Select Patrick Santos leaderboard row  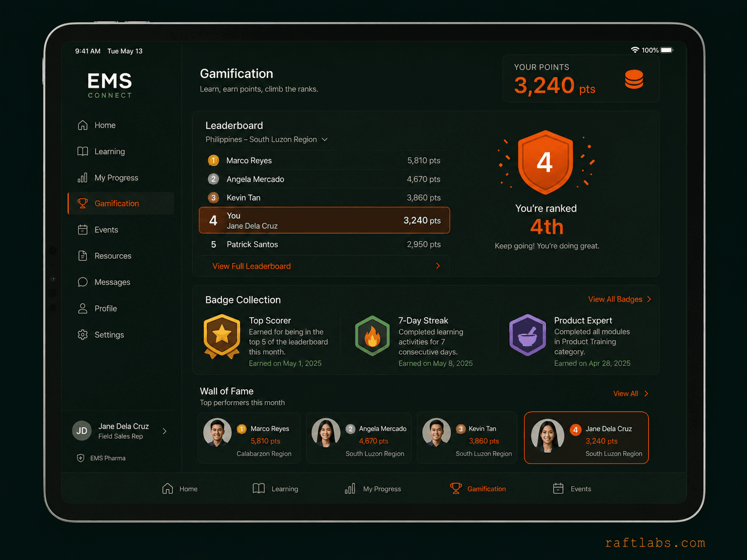pyautogui.click(x=324, y=244)
